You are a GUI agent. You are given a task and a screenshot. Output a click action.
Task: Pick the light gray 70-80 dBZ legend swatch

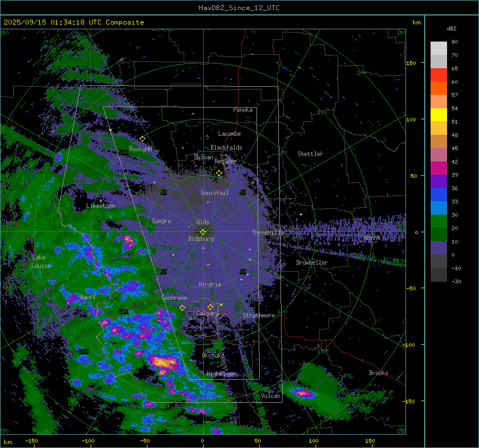pyautogui.click(x=439, y=48)
